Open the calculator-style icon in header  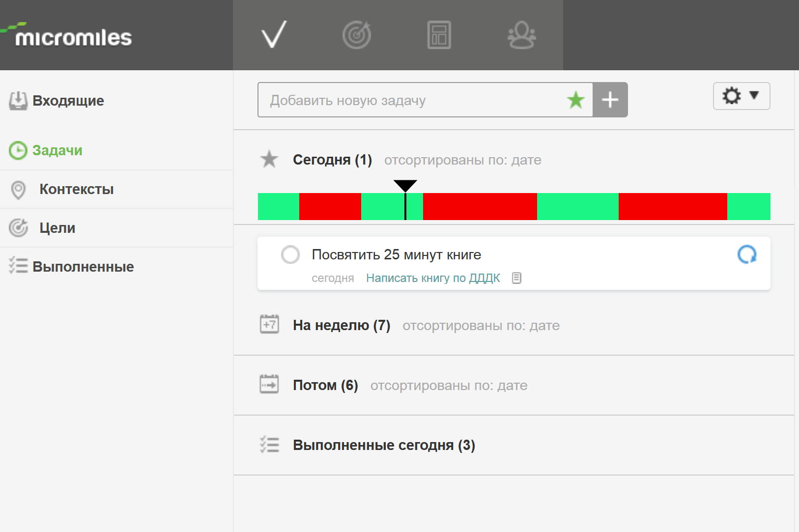(439, 35)
